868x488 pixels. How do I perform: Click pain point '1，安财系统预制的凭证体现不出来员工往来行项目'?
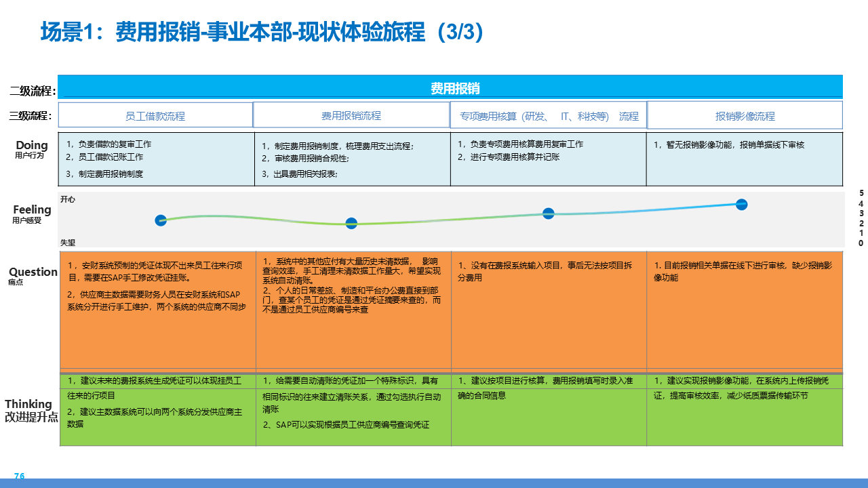pyautogui.click(x=157, y=271)
